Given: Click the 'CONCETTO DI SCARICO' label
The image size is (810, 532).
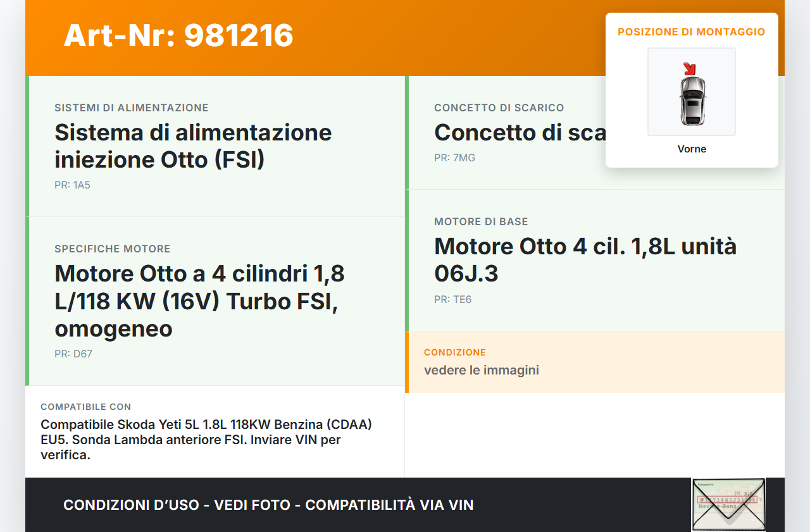Looking at the screenshot, I should click(x=499, y=108).
